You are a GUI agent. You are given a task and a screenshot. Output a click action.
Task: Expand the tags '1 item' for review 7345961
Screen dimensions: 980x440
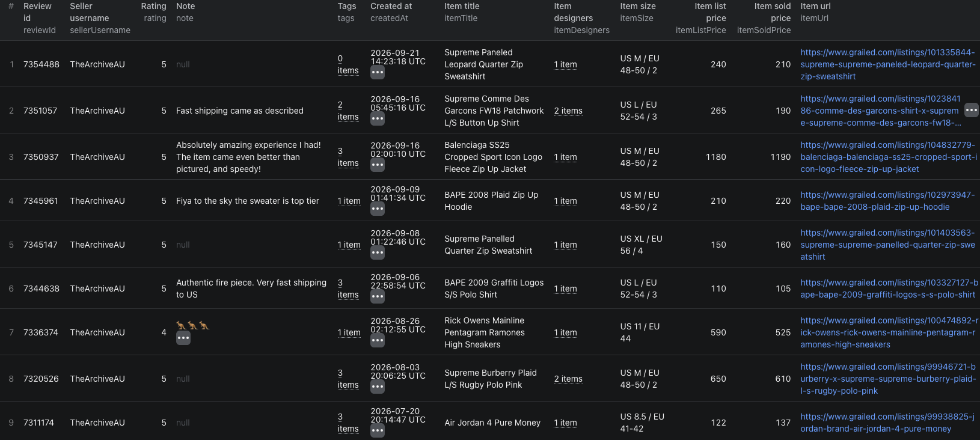click(x=349, y=201)
